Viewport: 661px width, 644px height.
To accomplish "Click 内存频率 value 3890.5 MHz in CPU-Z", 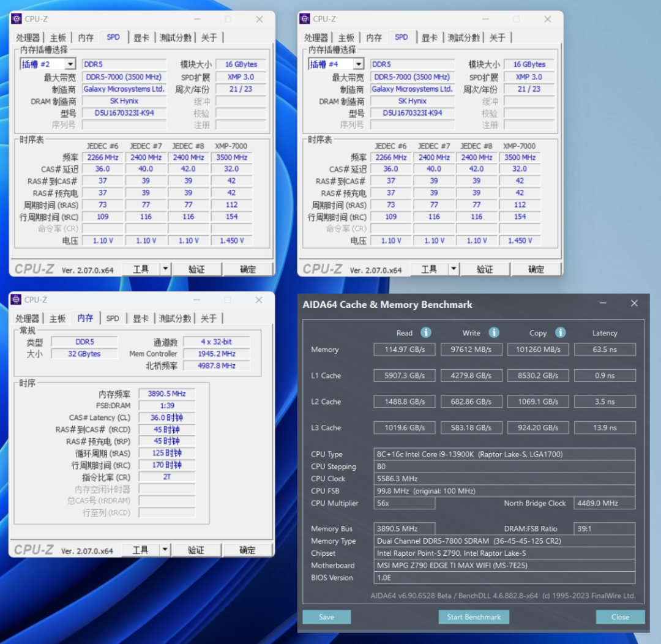I will click(x=167, y=394).
